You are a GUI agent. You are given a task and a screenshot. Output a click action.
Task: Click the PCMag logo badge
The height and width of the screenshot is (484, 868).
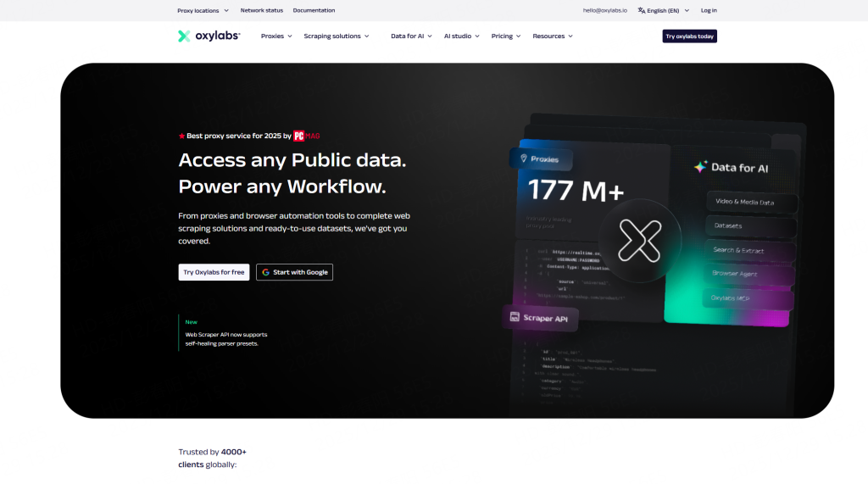click(306, 136)
